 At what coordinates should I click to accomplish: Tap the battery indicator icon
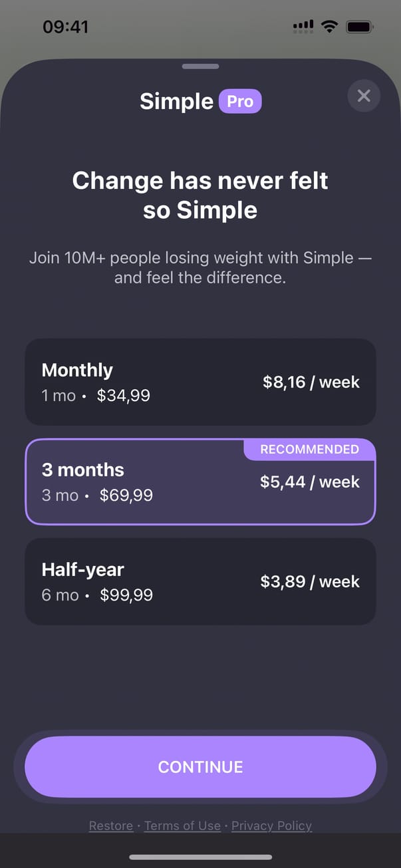[360, 27]
